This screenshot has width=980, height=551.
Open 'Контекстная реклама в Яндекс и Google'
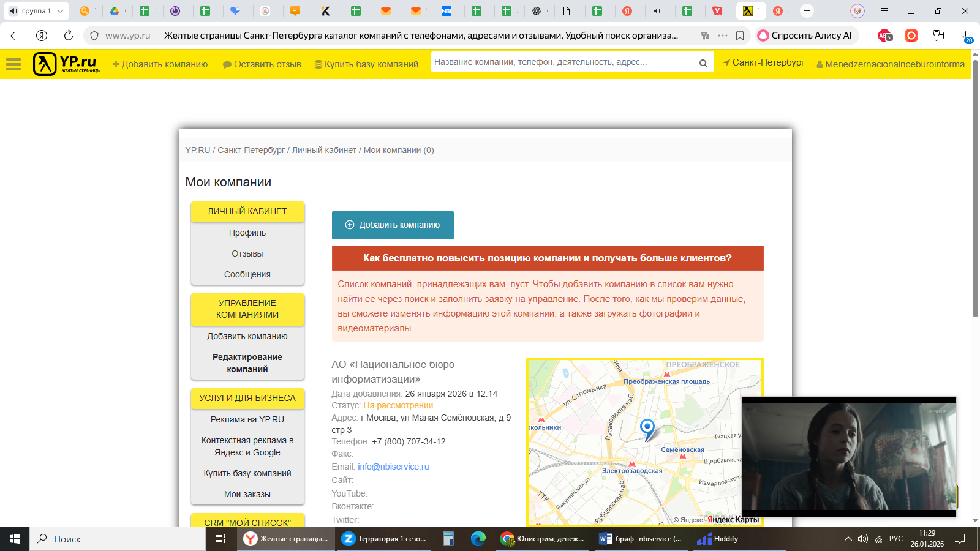pos(247,446)
